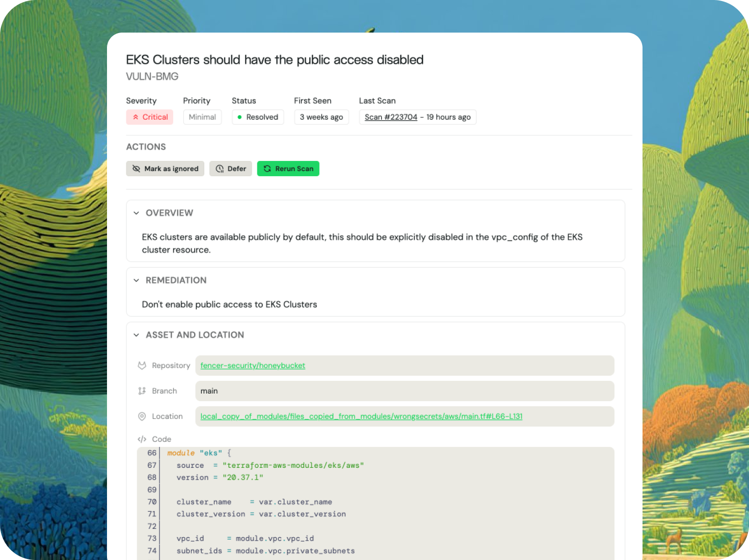Click the Location field label
Screen dimensions: 749x560
point(167,416)
